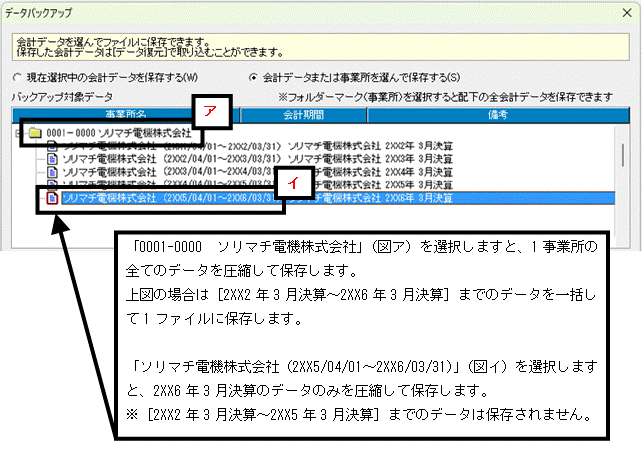
Task: Click remark text 2XX2年 3月決算
Action: [x=419, y=146]
